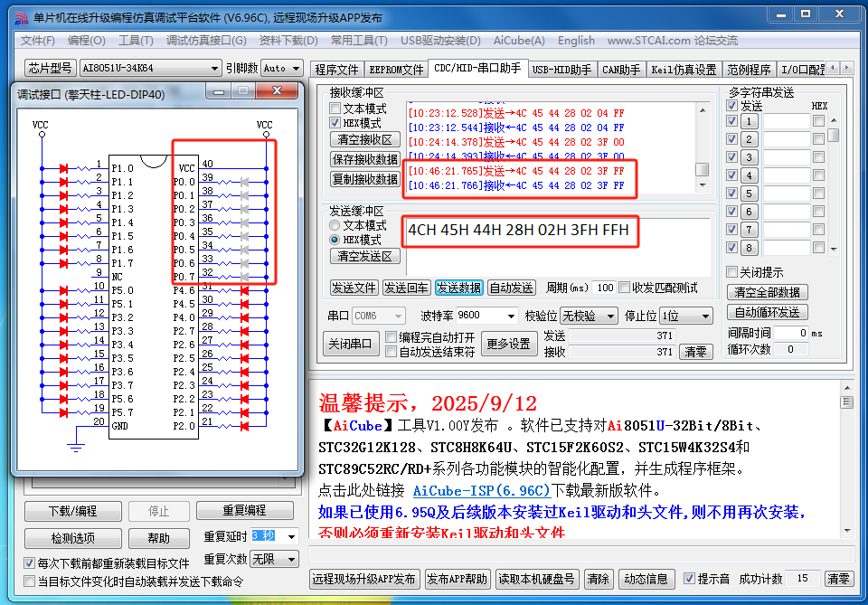
Task: Check the 关闭提示 checkbox
Action: [x=731, y=271]
